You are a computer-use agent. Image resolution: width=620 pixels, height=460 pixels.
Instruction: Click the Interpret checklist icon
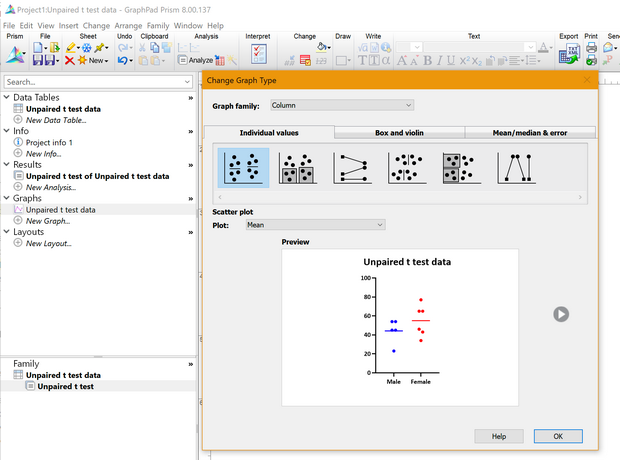tap(257, 54)
